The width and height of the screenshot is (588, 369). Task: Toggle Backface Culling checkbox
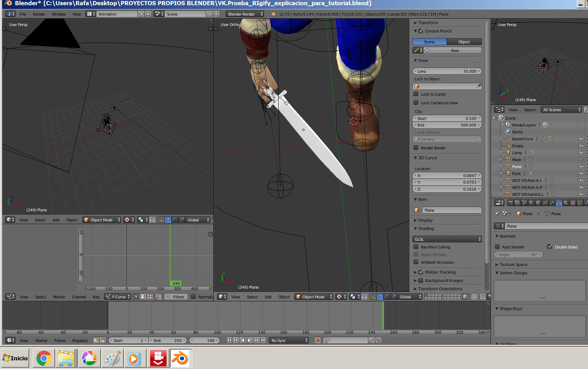[416, 247]
